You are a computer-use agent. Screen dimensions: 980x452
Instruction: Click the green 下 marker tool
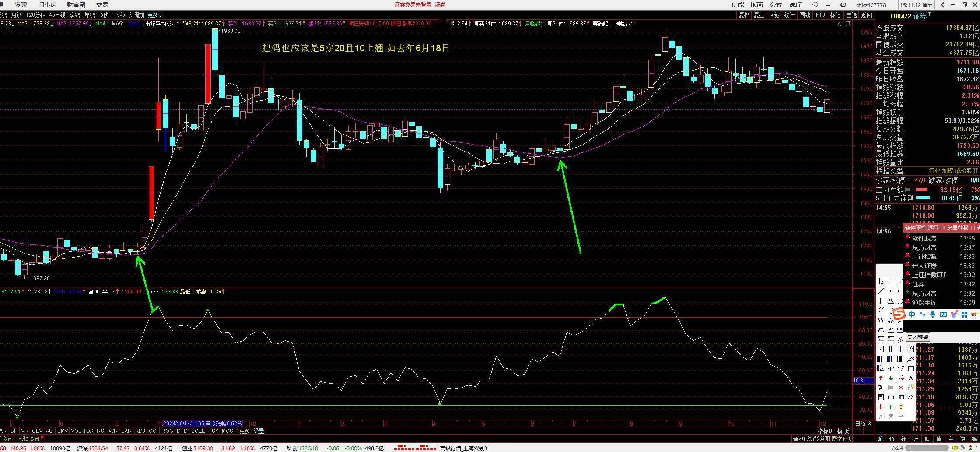pos(891,407)
